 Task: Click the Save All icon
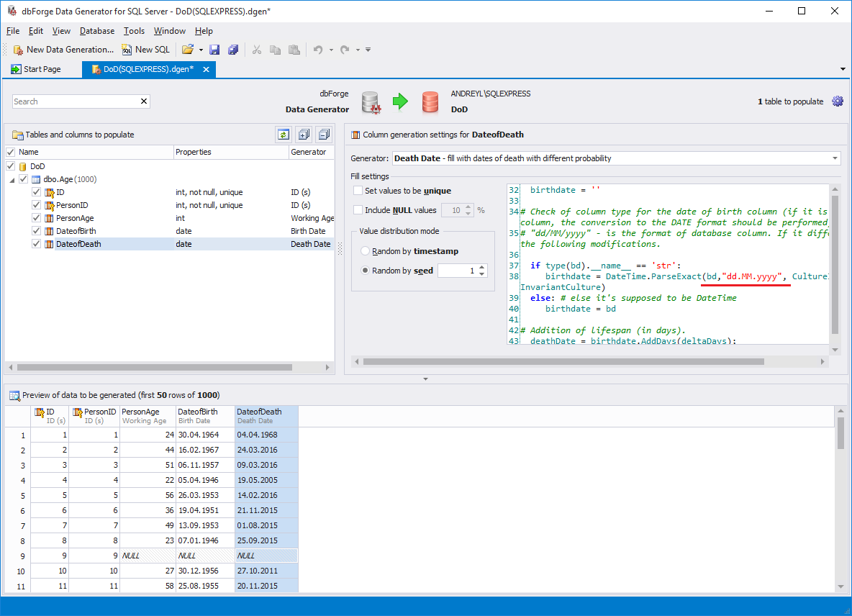(233, 50)
